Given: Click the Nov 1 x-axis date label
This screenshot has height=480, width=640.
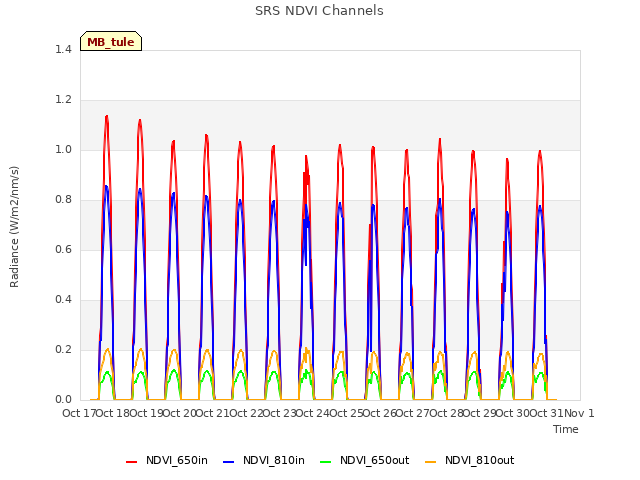Looking at the screenshot, I should pyautogui.click(x=579, y=413).
